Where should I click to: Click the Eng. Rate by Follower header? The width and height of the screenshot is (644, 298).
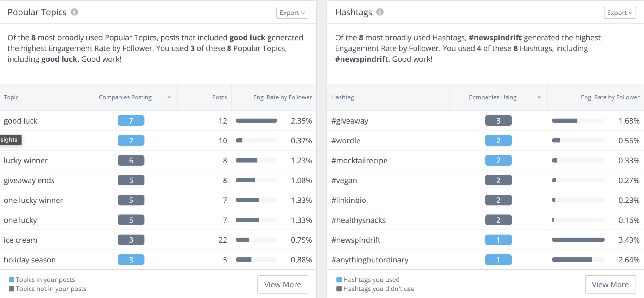pos(282,97)
